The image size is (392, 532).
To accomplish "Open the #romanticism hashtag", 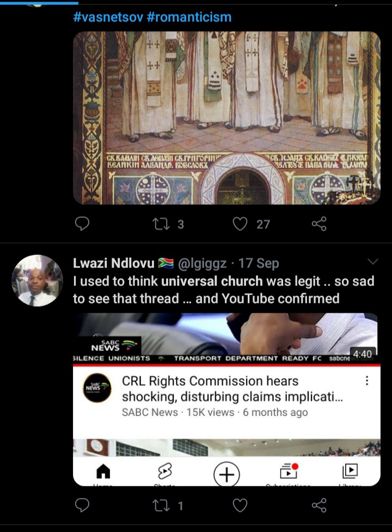I will pos(189,17).
